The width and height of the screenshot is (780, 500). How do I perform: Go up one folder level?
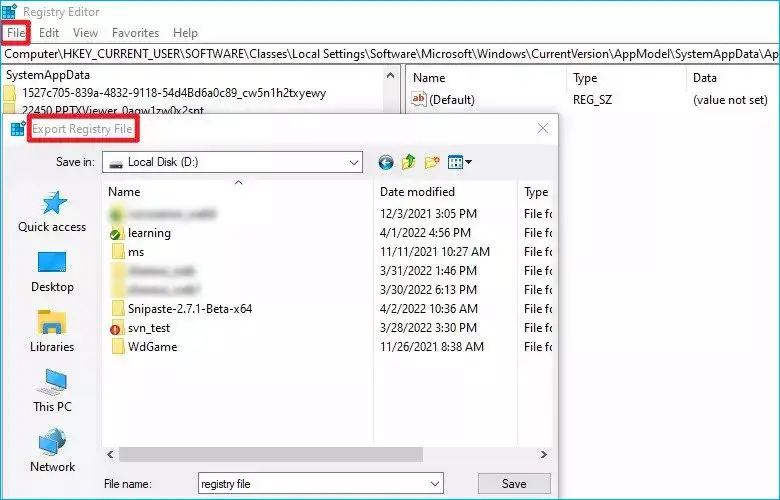point(408,162)
